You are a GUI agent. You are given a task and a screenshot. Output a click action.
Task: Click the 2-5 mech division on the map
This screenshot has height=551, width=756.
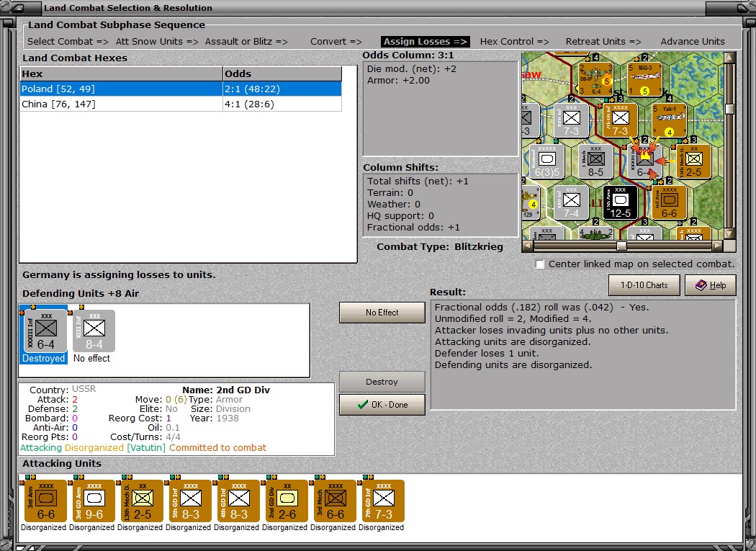694,161
